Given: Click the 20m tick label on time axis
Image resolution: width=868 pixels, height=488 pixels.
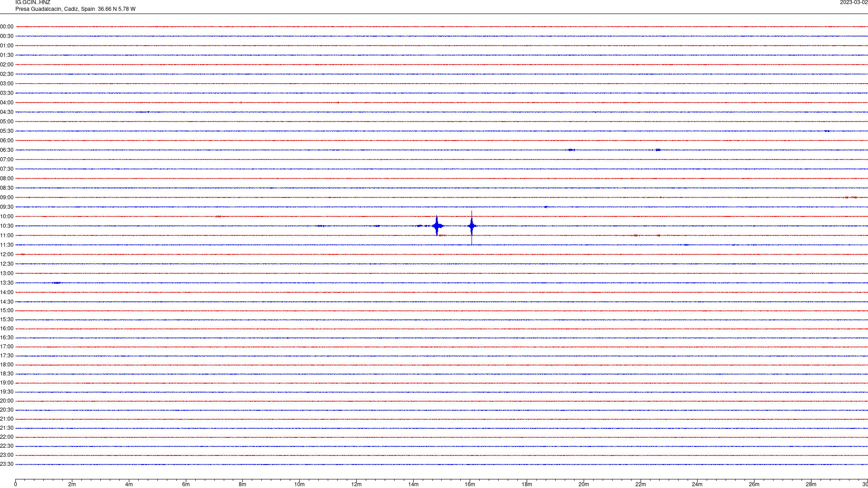Looking at the screenshot, I should tap(584, 484).
